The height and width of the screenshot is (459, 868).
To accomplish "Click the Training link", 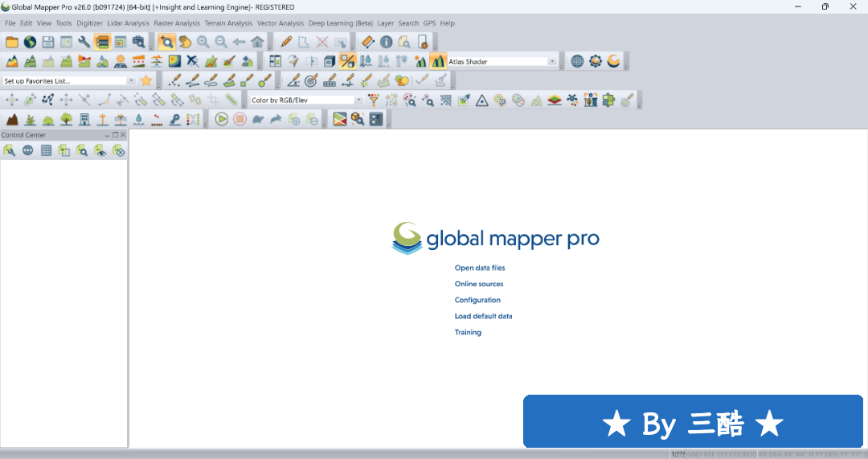I will pos(468,332).
